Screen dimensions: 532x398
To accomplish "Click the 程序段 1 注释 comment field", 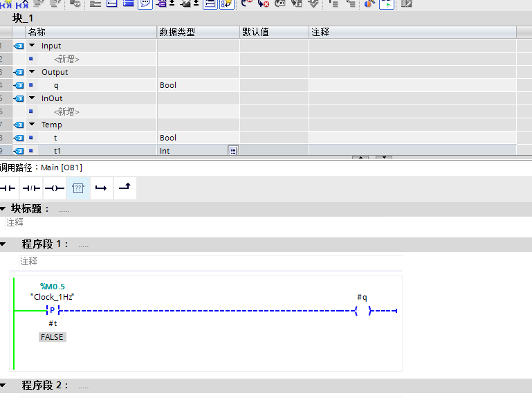I will 210,261.
